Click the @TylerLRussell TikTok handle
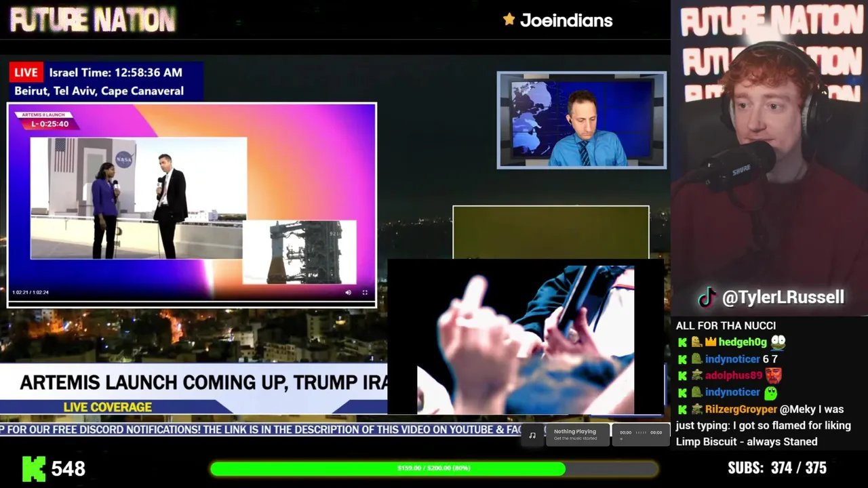The image size is (868, 488). pyautogui.click(x=783, y=297)
